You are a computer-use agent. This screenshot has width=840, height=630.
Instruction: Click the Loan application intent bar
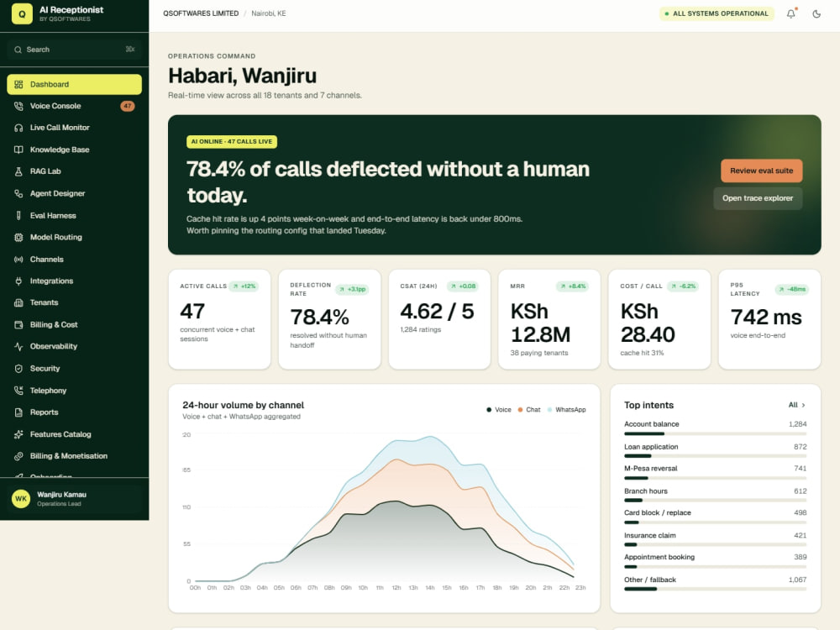coord(715,456)
